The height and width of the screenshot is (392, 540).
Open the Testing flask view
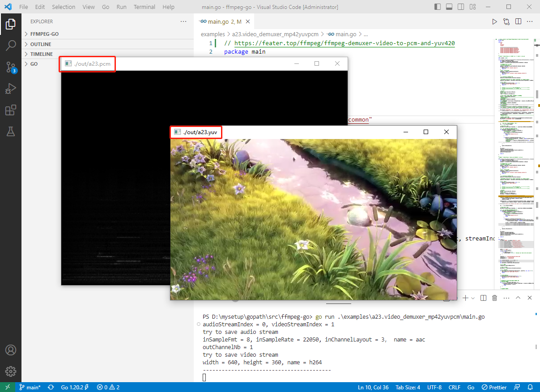point(11,131)
